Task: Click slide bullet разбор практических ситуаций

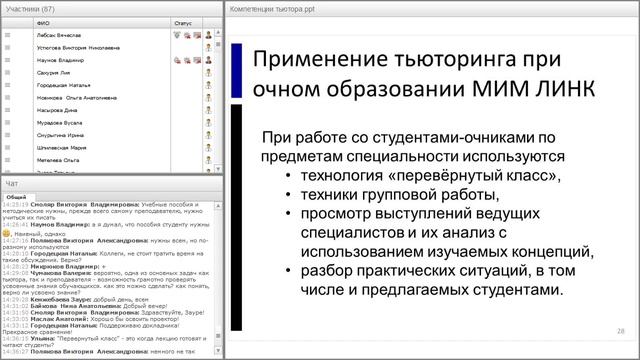Action: coord(438,280)
